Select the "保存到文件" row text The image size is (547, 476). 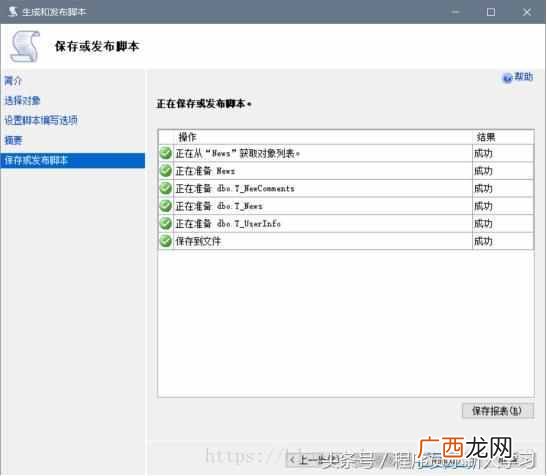coord(198,241)
